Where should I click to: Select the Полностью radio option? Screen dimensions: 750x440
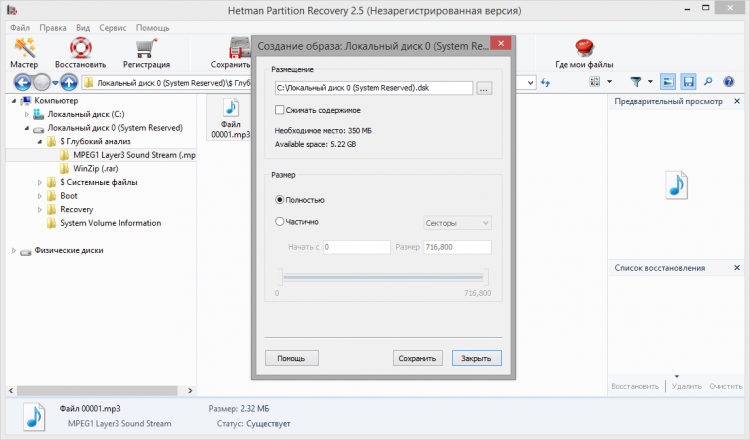(x=279, y=200)
